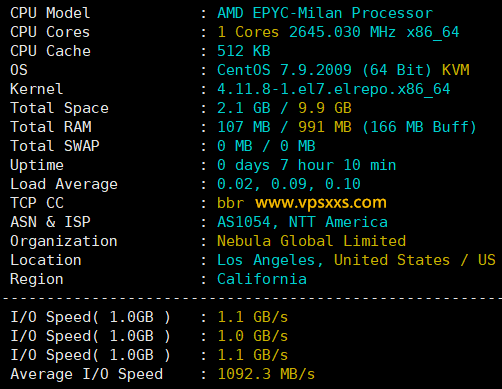Click the Organization label
Screen dimensions: 502x389
pos(64,241)
